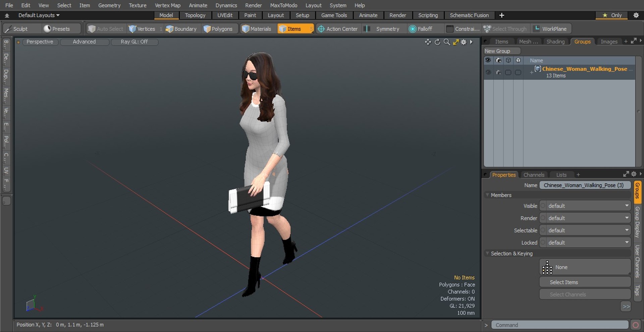
Task: Open the Images panel tab
Action: (x=609, y=42)
